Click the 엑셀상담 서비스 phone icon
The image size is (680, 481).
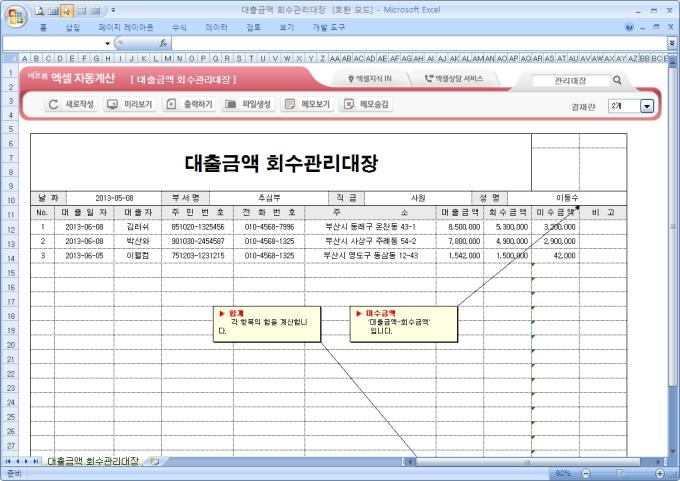click(428, 79)
